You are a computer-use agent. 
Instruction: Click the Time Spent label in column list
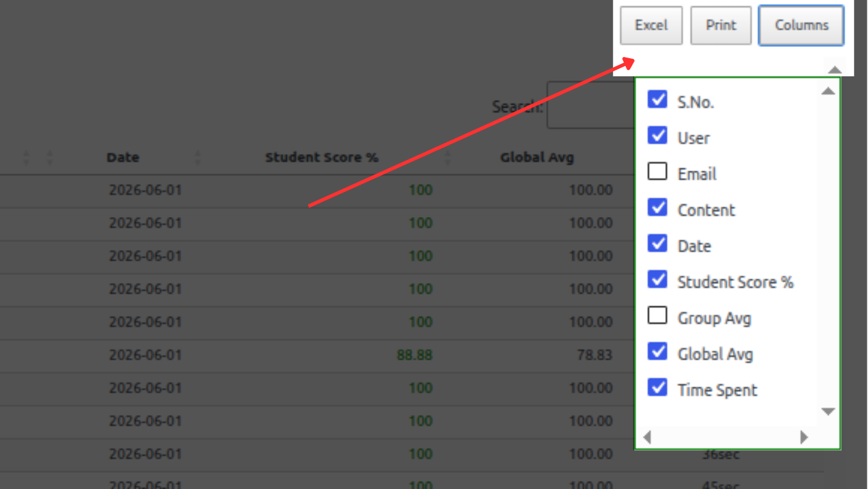pyautogui.click(x=717, y=390)
